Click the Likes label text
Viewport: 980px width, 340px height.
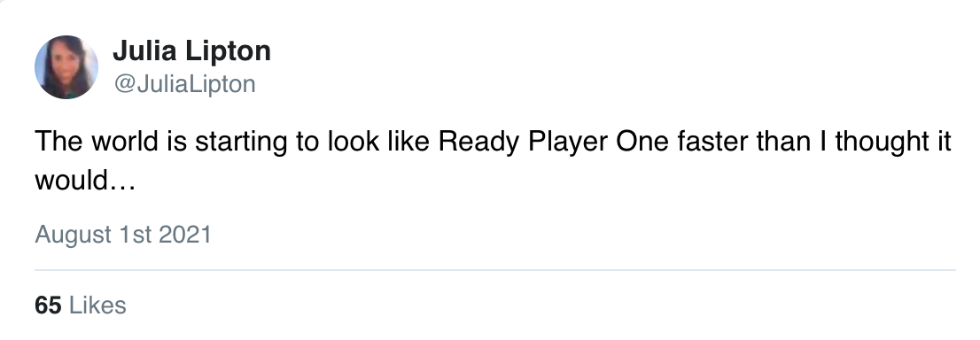point(97,305)
